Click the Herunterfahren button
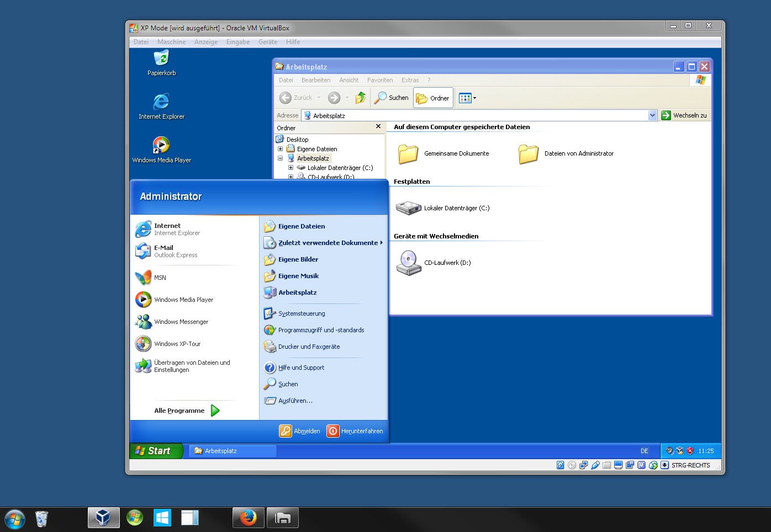 [355, 431]
